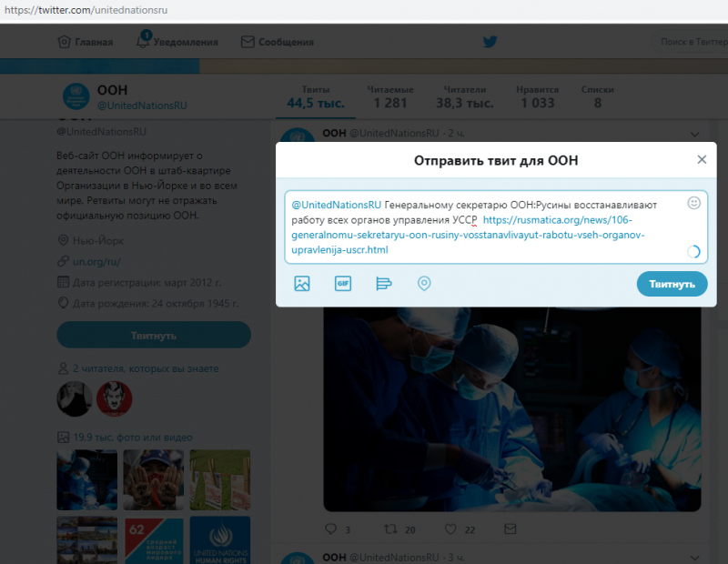Viewport: 728px width, 564px height.
Task: Click the messages envelope icon
Action: [248, 42]
